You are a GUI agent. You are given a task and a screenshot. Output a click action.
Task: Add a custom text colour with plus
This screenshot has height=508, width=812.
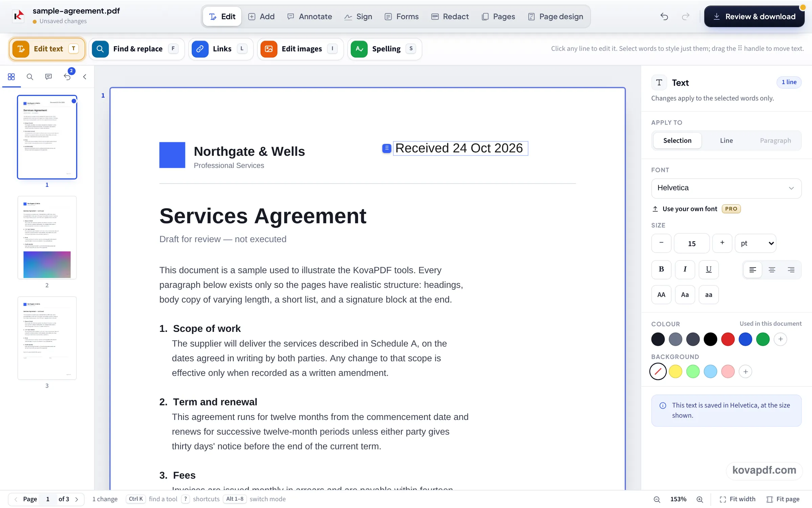click(x=780, y=339)
